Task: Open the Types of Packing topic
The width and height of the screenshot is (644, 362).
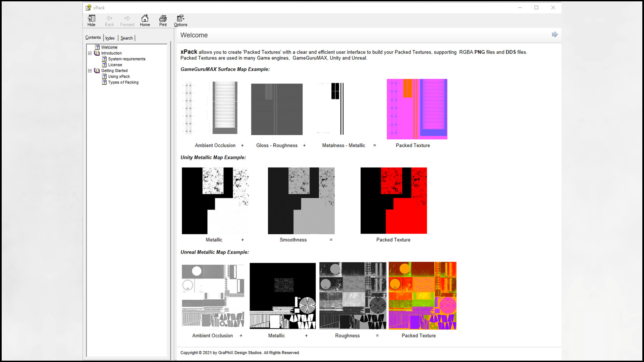Action: [123, 82]
